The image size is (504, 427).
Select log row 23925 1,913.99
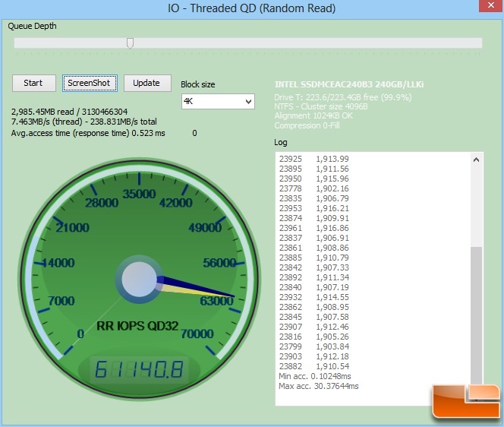(313, 159)
